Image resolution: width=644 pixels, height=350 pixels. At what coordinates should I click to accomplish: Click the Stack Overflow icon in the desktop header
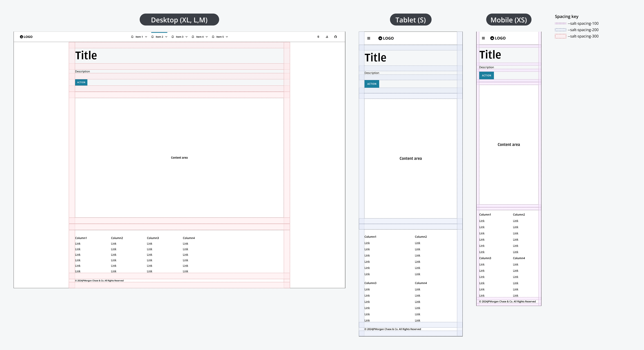327,37
